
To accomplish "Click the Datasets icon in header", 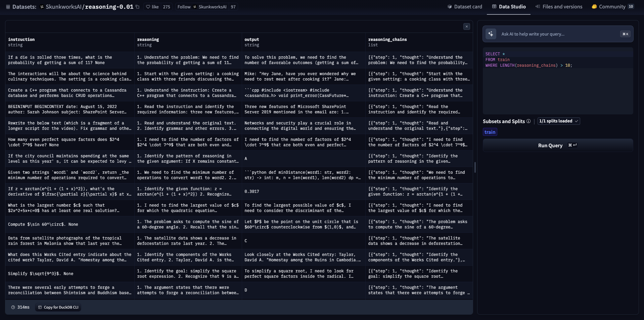I will point(8,7).
